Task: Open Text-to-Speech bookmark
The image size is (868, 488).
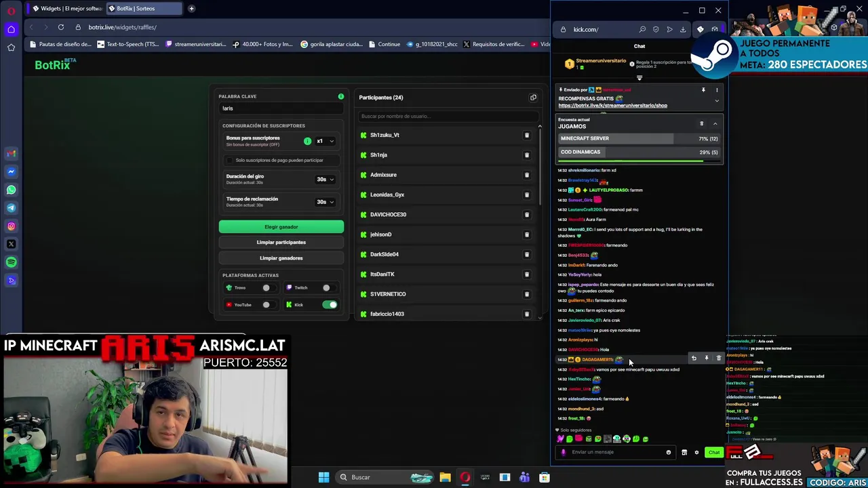Action: tap(128, 44)
